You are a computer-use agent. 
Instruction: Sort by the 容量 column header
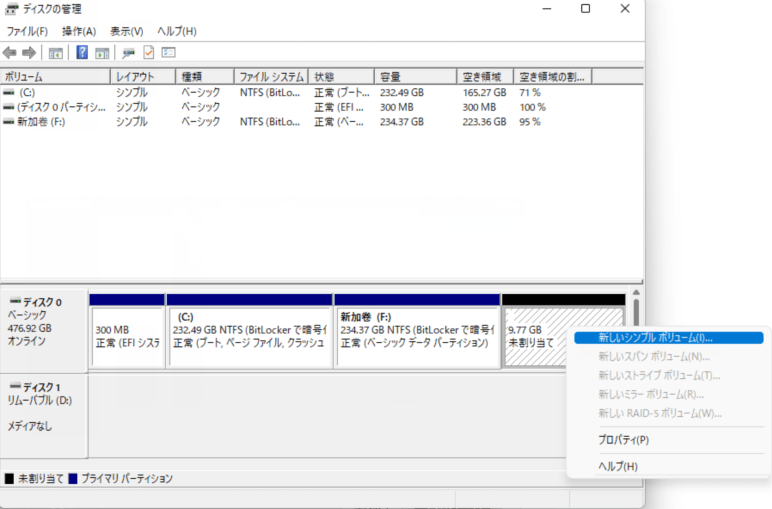coord(390,77)
